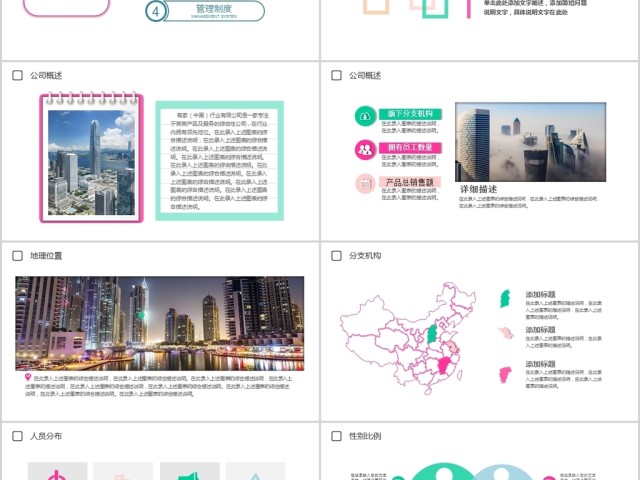This screenshot has width=640, height=480.
Task: Click 添加标题 beside the green province icon
Action: (540, 294)
